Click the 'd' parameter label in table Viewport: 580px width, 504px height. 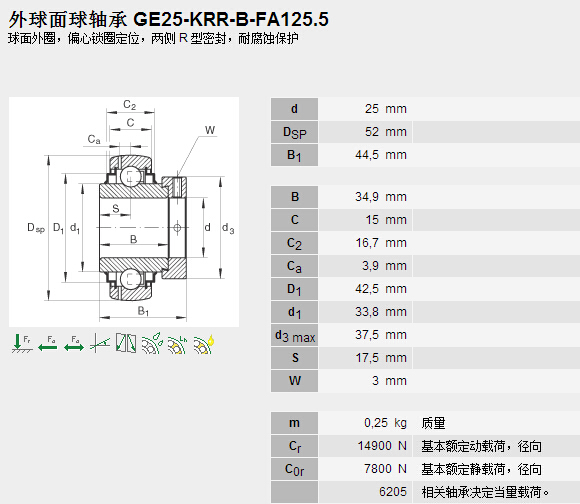click(x=294, y=109)
